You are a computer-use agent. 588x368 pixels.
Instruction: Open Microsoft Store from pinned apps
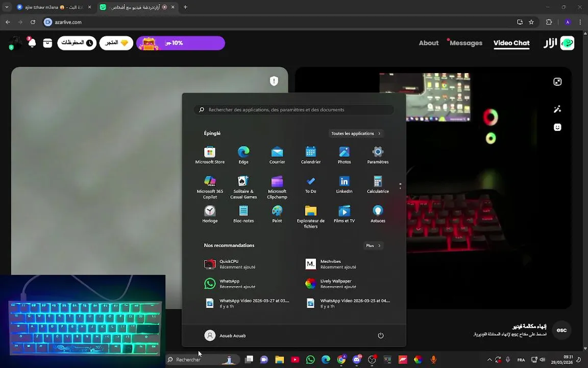point(210,155)
